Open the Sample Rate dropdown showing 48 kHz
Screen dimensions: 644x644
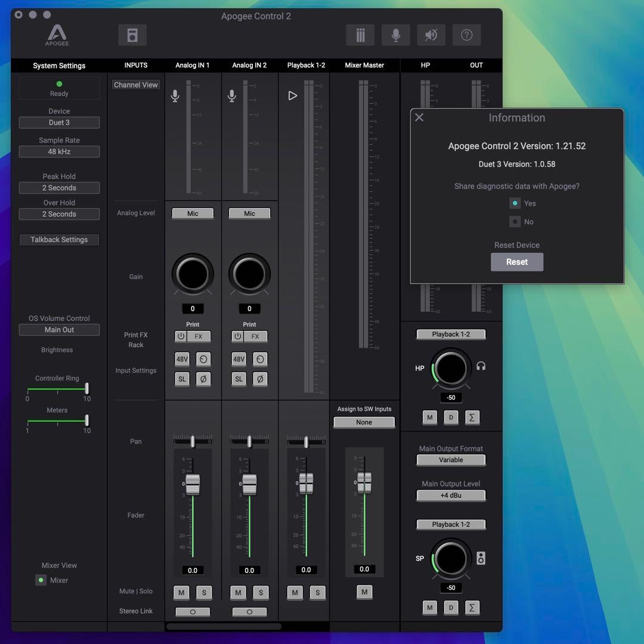(59, 151)
